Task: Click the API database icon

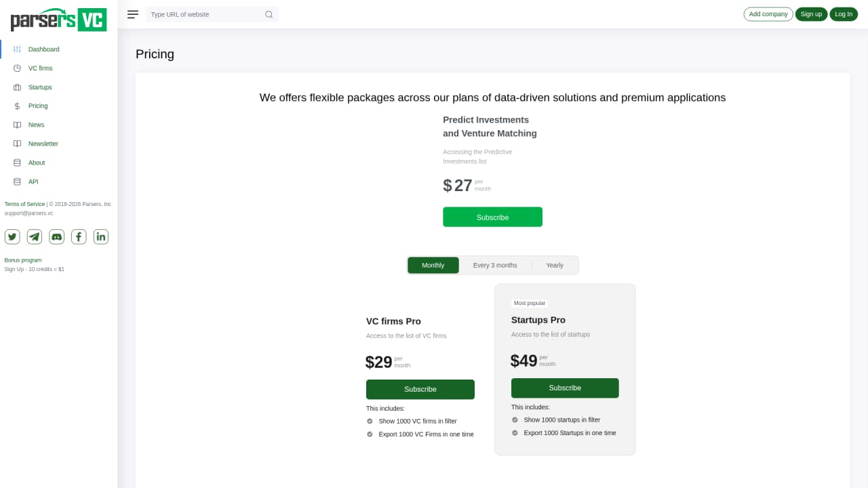Action: [x=17, y=182]
